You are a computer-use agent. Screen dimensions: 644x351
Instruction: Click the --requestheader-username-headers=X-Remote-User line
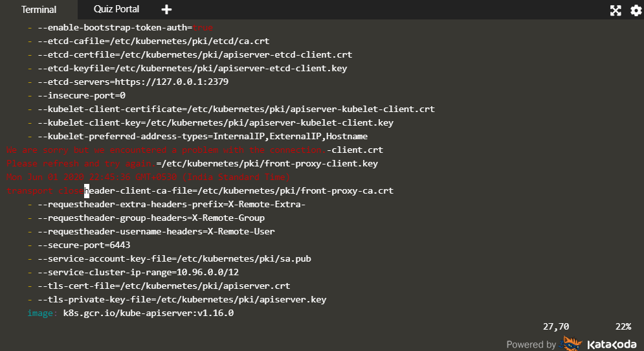click(156, 231)
